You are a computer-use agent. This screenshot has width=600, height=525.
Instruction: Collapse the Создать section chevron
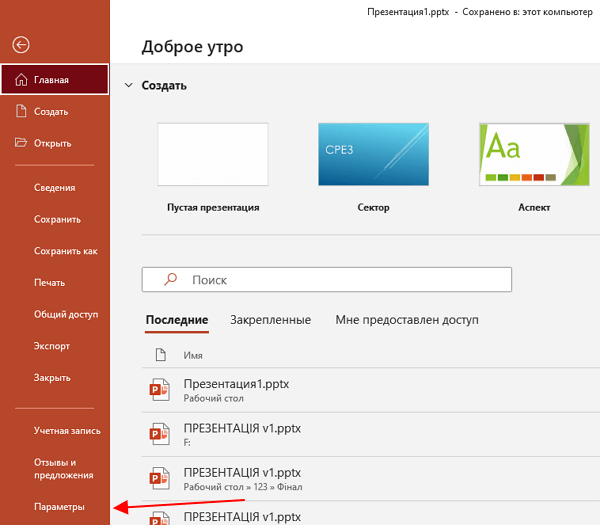click(127, 86)
